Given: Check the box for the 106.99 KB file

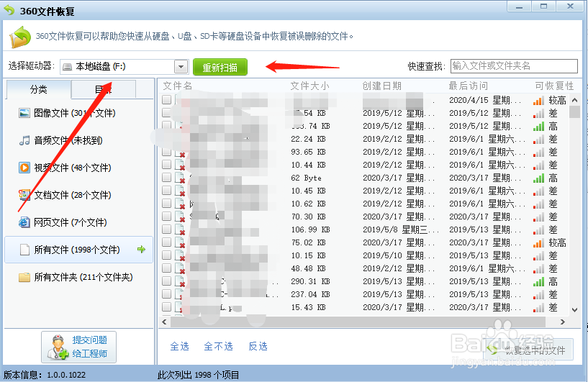Looking at the screenshot, I should point(167,229).
